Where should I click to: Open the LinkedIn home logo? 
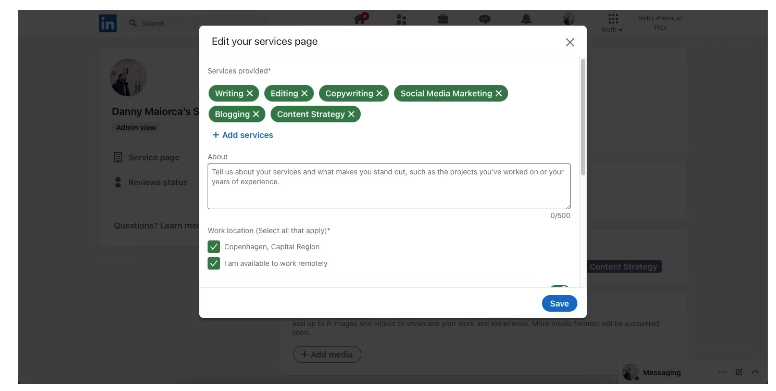point(108,23)
